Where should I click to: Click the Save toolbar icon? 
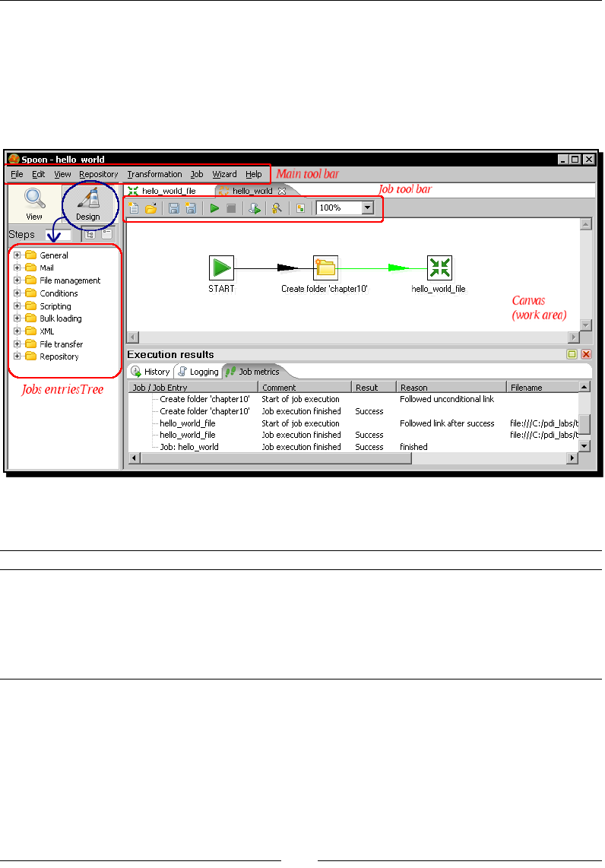(x=174, y=209)
